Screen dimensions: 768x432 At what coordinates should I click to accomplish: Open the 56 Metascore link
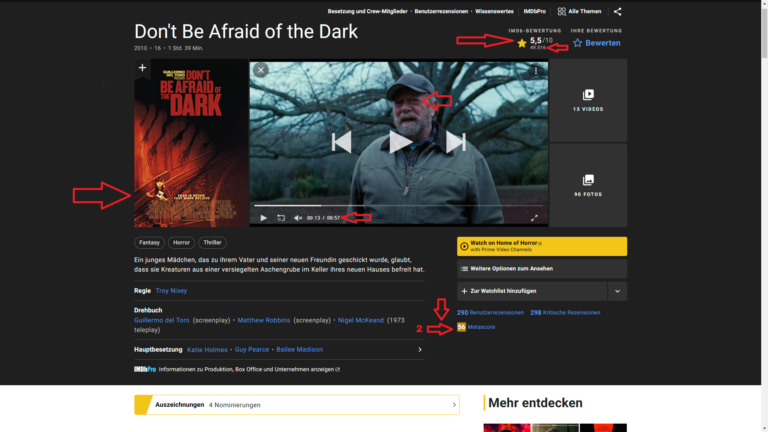tap(476, 327)
